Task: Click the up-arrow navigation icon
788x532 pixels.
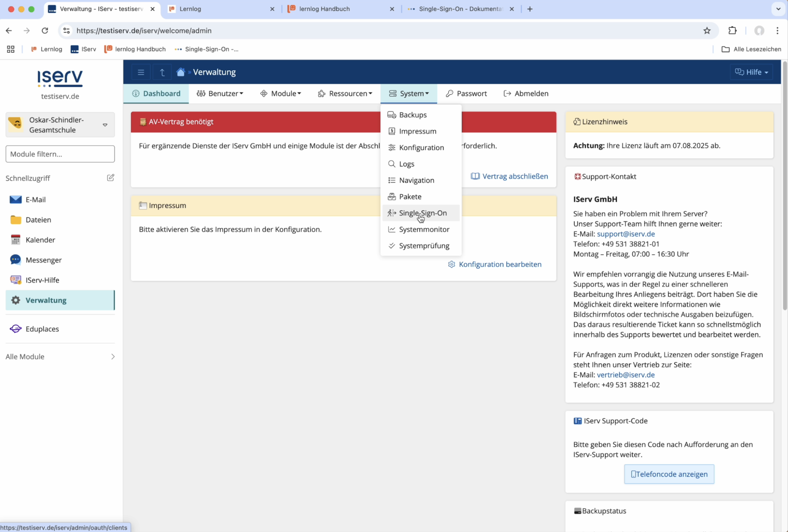Action: point(162,72)
